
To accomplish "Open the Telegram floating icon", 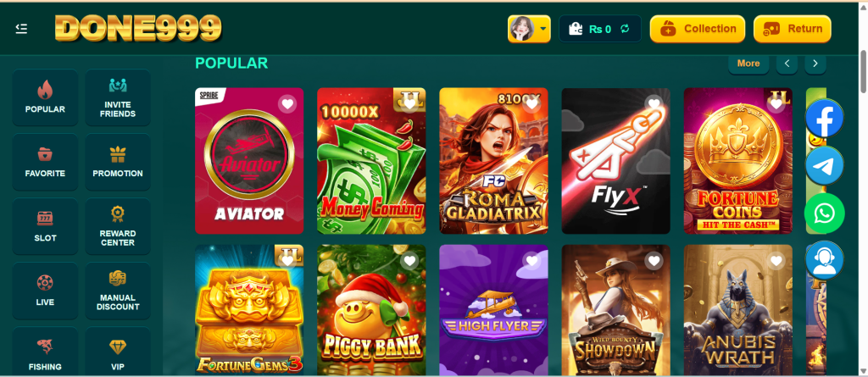I will tap(824, 165).
